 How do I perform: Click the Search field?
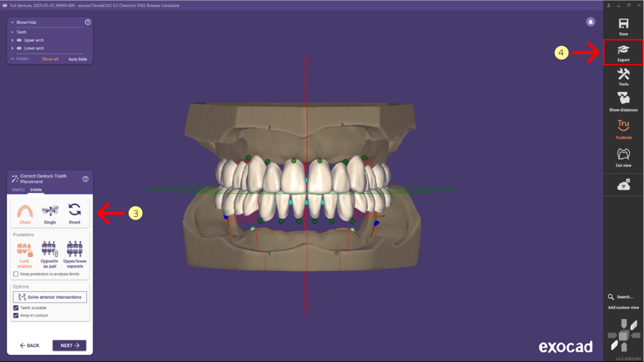(x=625, y=297)
